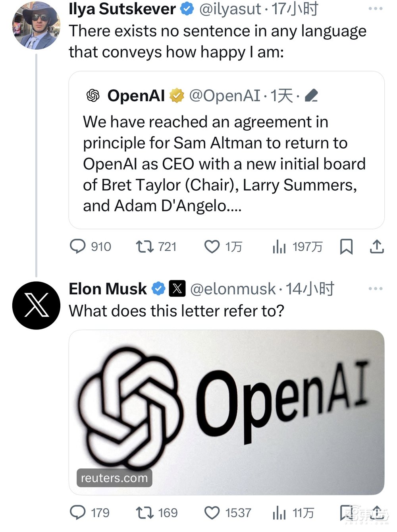Like Elon Musk's tweet
Screen dimensions: 397x532
tap(212, 513)
